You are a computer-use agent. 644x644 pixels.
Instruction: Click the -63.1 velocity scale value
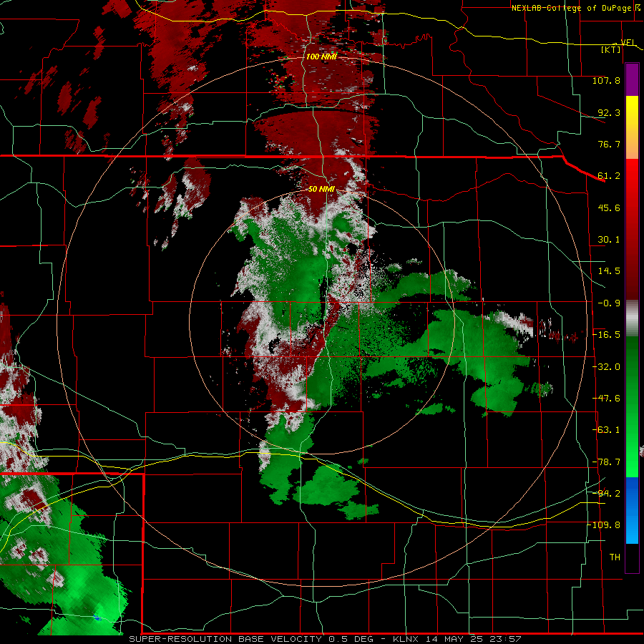click(x=606, y=430)
